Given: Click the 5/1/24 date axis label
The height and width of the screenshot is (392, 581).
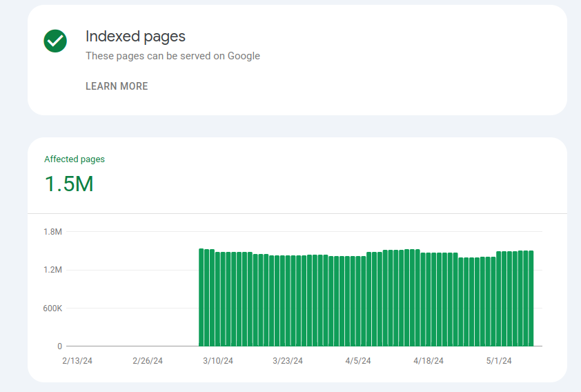Looking at the screenshot, I should coord(499,361).
